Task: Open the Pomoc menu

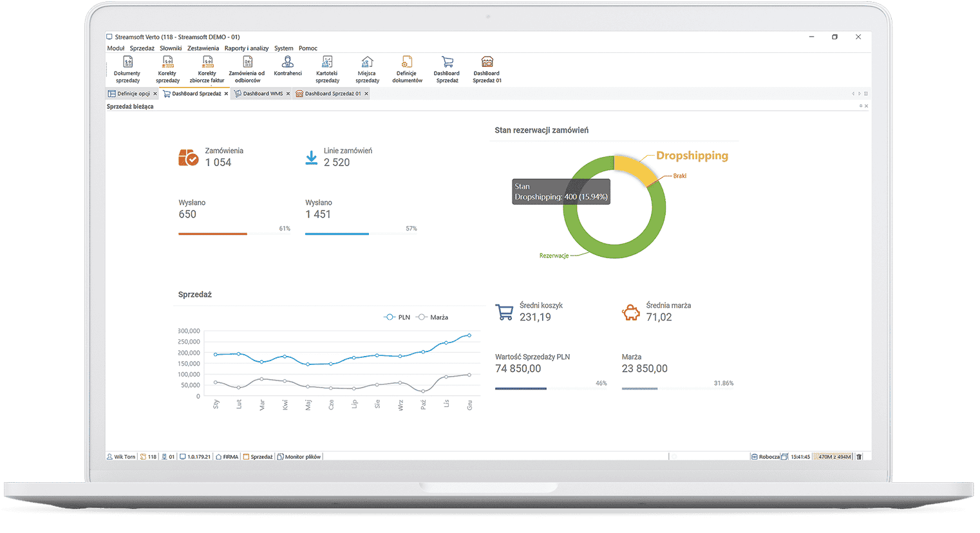Action: (x=308, y=48)
